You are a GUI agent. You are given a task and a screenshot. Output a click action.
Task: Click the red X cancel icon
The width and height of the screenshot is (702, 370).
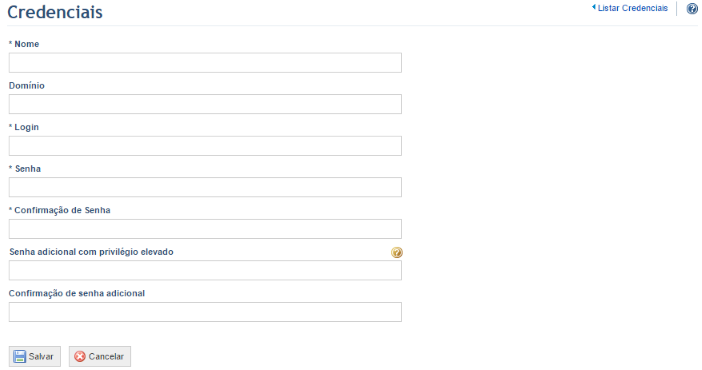point(80,357)
